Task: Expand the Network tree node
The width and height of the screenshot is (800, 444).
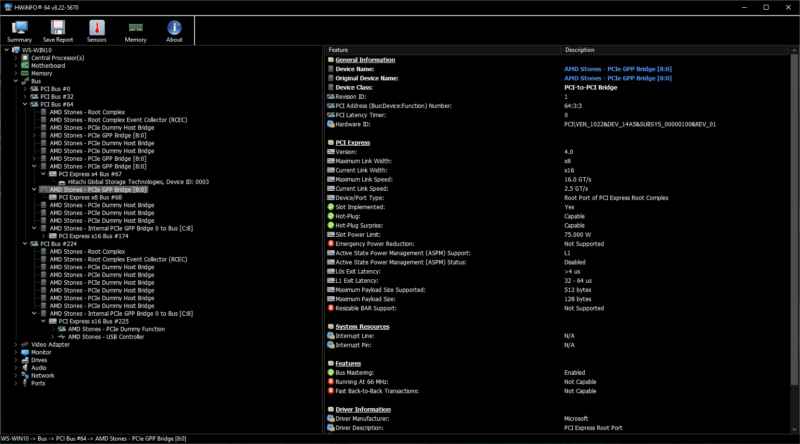Action: tap(16, 375)
